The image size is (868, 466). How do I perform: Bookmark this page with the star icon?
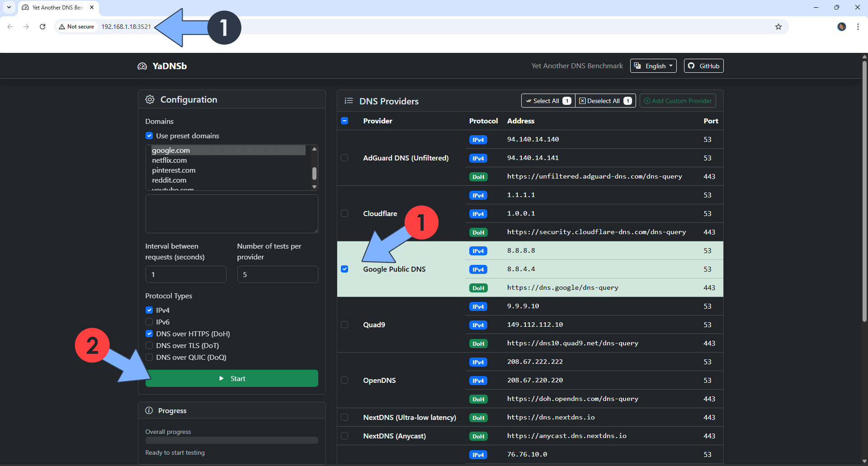(778, 27)
